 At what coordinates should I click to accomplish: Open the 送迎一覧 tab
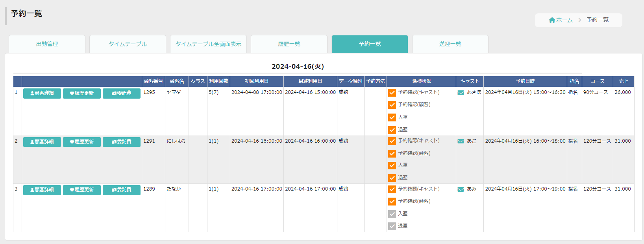click(450, 44)
